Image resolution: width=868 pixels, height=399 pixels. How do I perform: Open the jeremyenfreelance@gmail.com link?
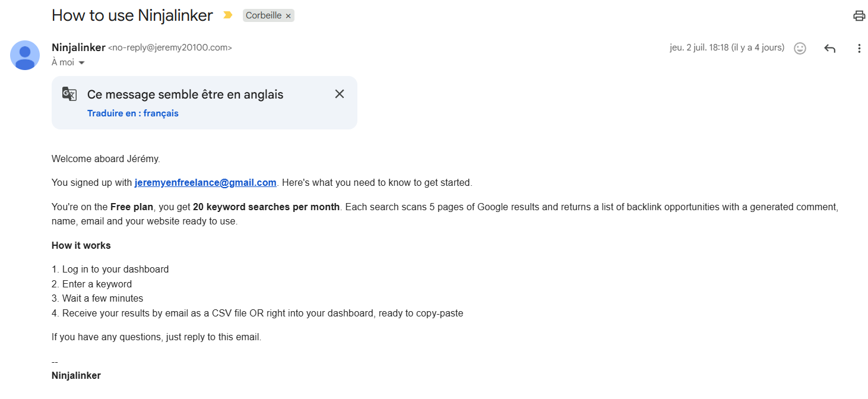[x=205, y=182]
